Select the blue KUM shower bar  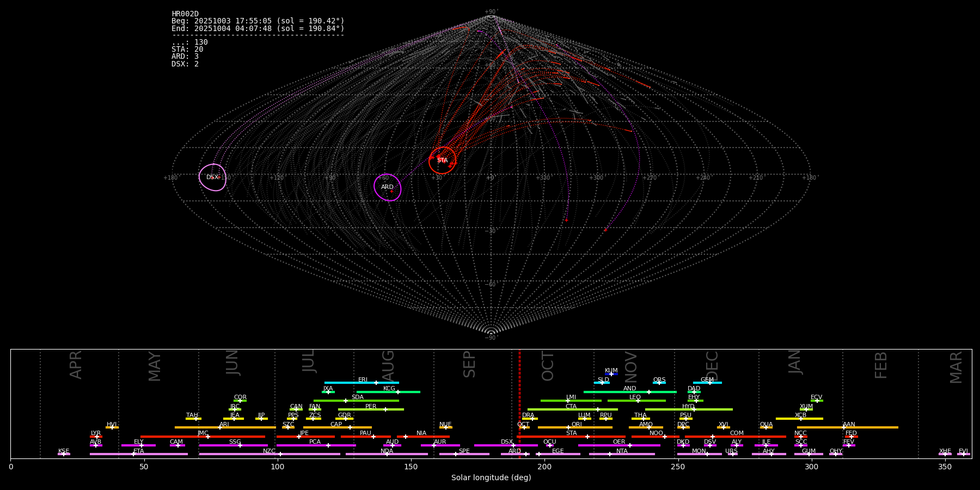pos(611,374)
